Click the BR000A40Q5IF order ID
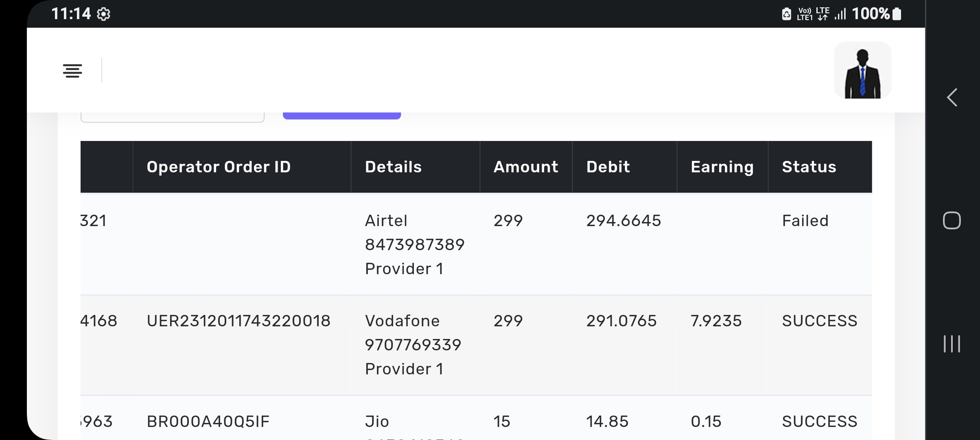 pyautogui.click(x=208, y=421)
